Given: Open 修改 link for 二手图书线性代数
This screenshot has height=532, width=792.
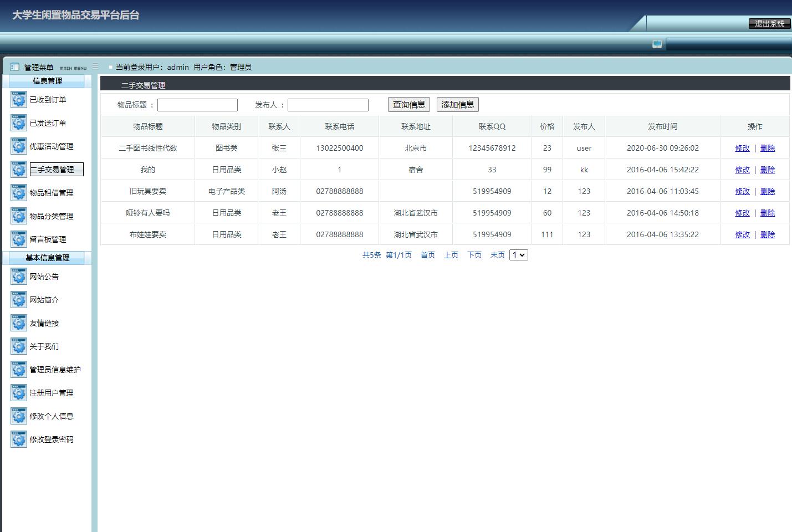Looking at the screenshot, I should (742, 148).
